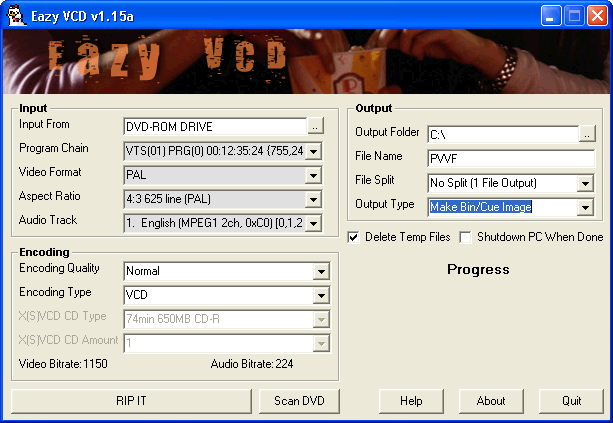Click the Normal encoding quality value

tap(143, 271)
